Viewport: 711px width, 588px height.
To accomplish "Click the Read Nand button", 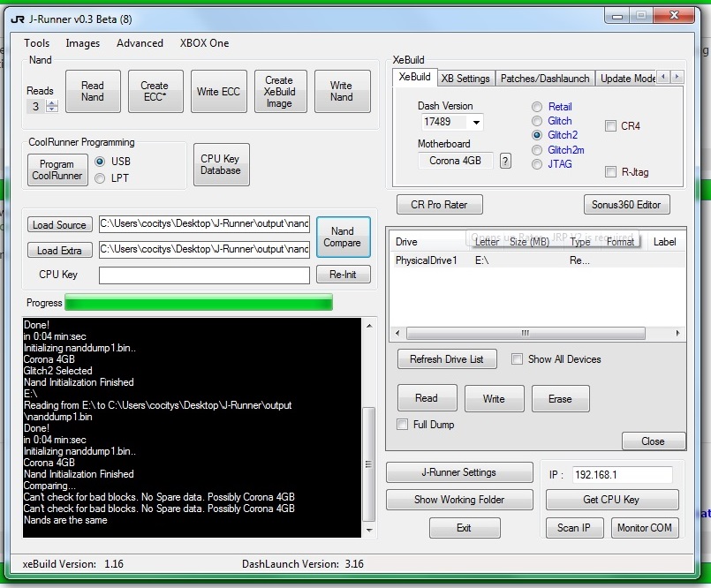I will [x=93, y=91].
